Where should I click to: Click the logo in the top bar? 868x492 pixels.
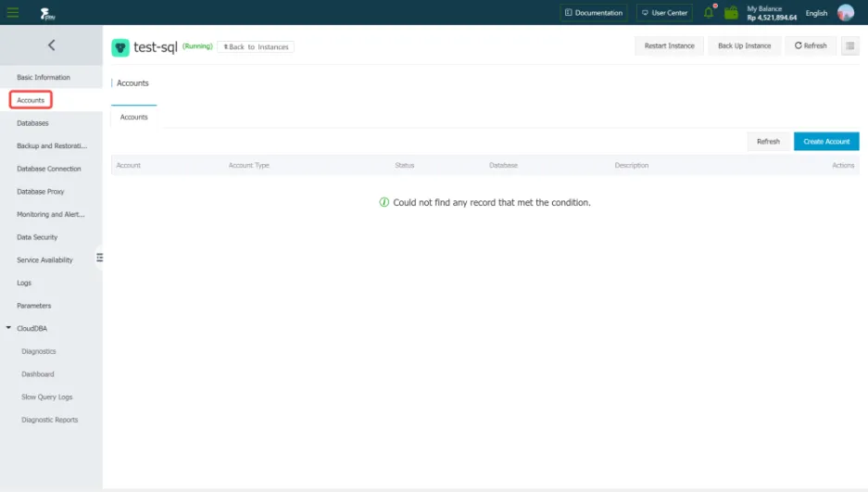click(x=47, y=13)
